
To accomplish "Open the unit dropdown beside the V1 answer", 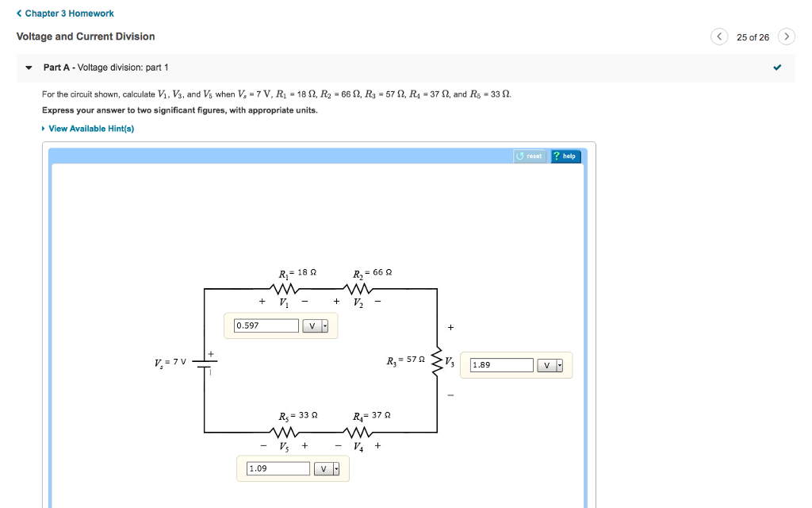I will pyautogui.click(x=324, y=325).
